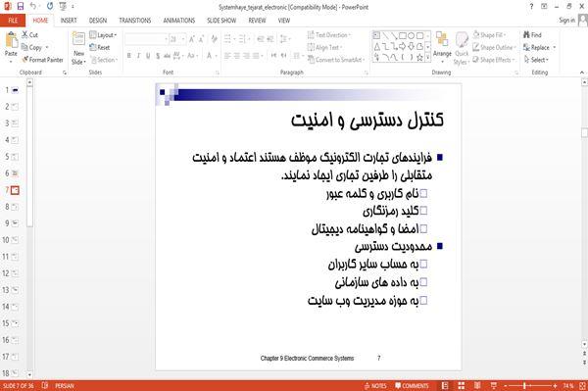
Task: Open the FILE tab
Action: tap(13, 21)
